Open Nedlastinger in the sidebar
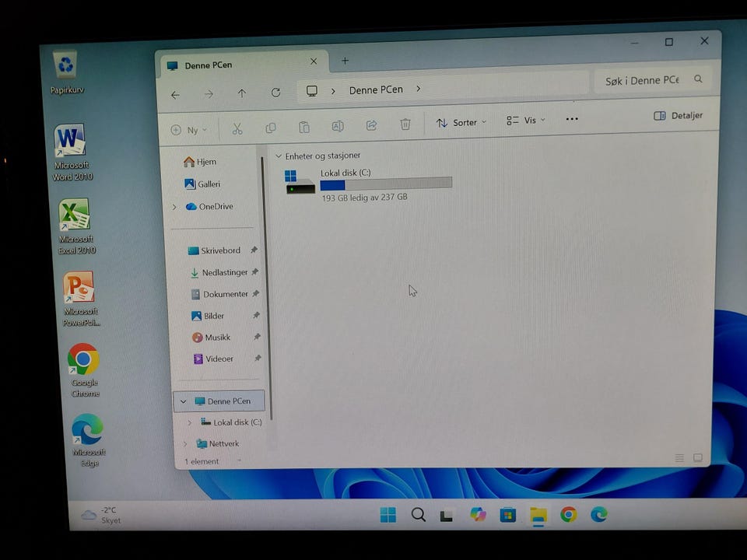Viewport: 747px width, 560px height. click(219, 272)
